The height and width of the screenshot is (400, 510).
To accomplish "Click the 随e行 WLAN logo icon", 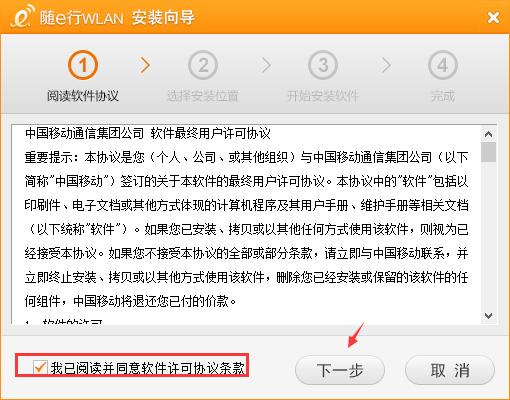I will pyautogui.click(x=22, y=16).
